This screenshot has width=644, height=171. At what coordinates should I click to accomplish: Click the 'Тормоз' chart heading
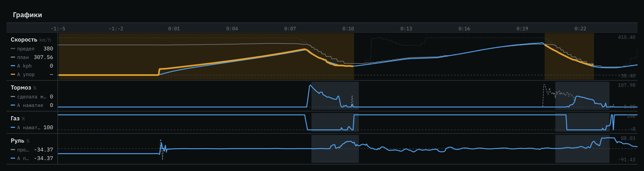[21, 88]
